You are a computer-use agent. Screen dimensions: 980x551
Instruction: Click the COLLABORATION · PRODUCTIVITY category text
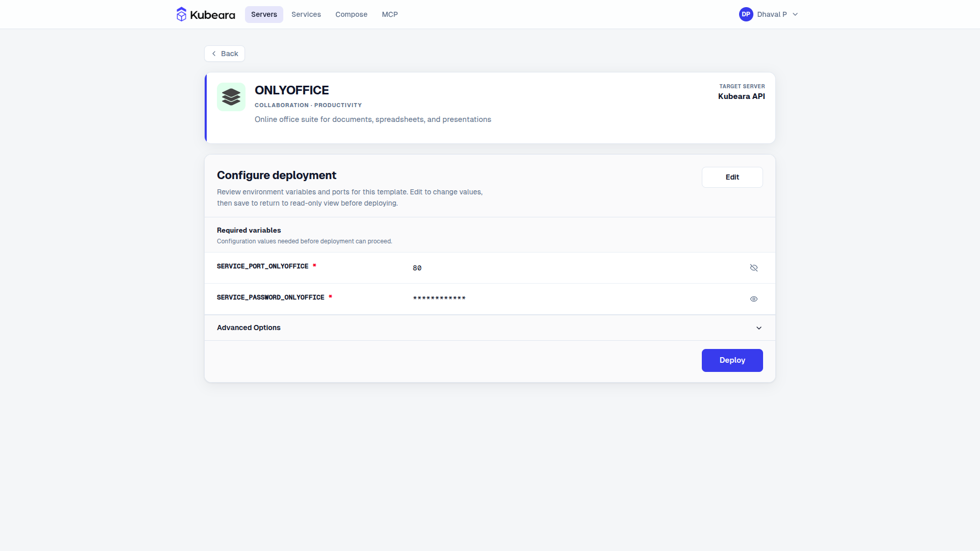(308, 105)
